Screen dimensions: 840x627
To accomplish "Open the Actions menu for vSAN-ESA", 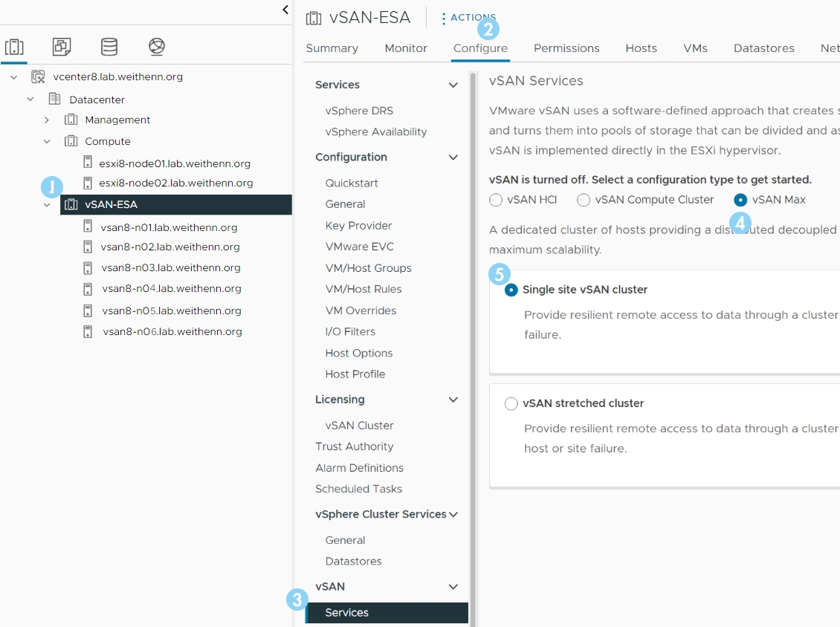I will (469, 18).
